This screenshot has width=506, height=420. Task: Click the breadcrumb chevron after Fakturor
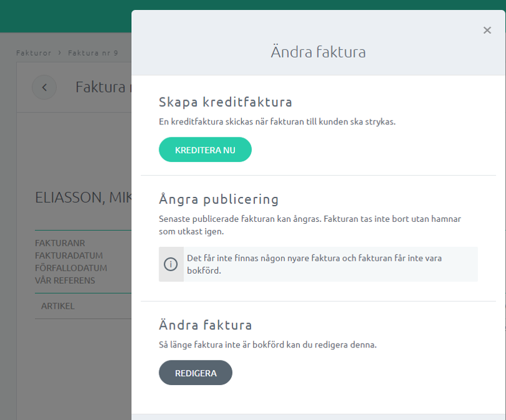60,53
